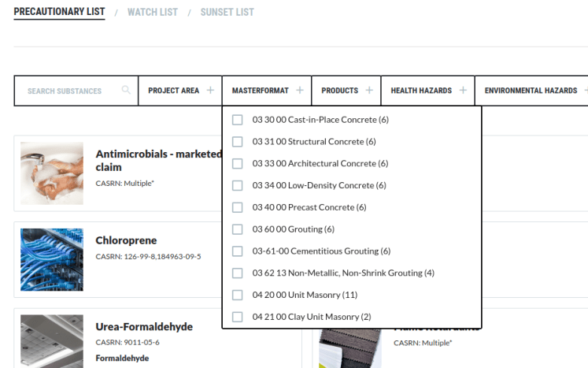Image resolution: width=588 pixels, height=368 pixels.
Task: Open the Chloroprene substance entry
Action: [126, 240]
